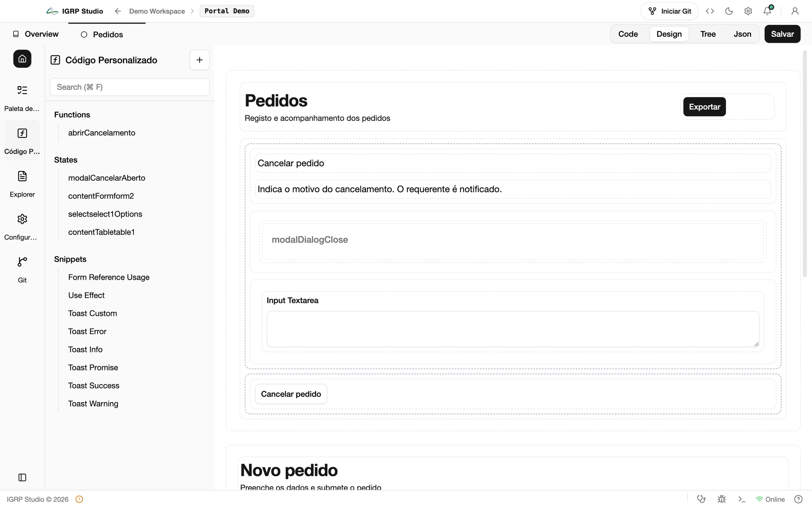Click the Search field in the code panel
The image size is (812, 508).
130,87
